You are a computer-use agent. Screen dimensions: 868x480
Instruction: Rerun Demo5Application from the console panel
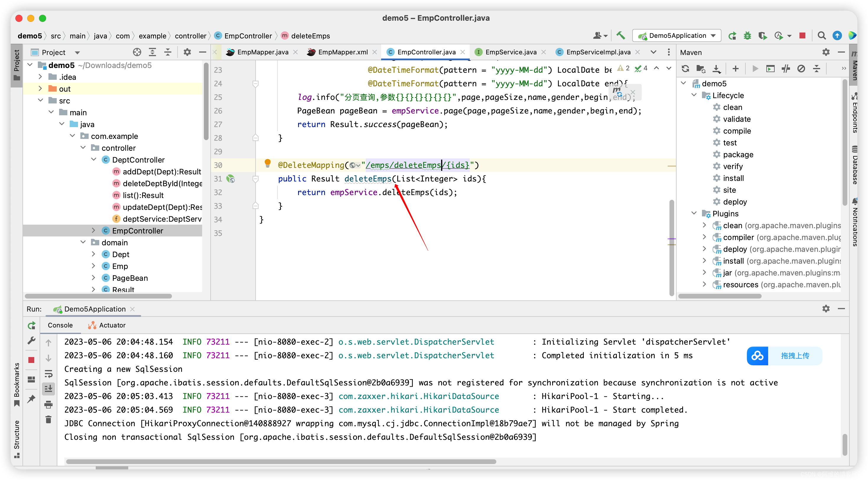tap(31, 325)
